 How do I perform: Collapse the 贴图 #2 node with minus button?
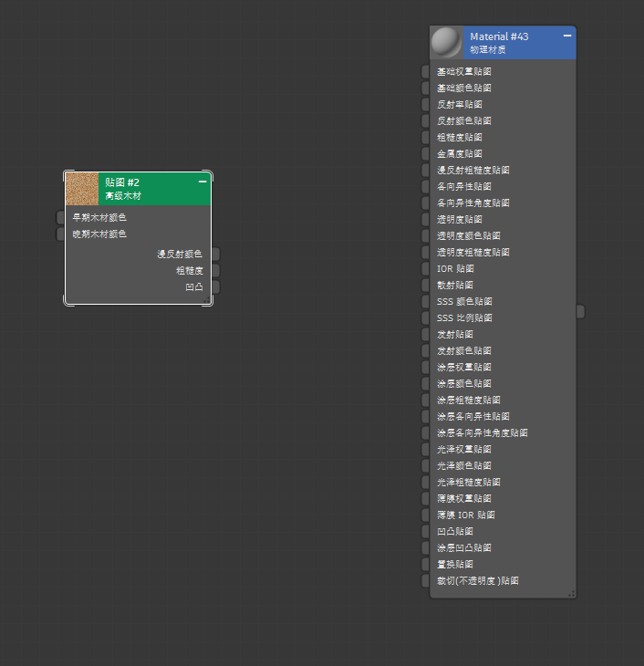(x=203, y=182)
